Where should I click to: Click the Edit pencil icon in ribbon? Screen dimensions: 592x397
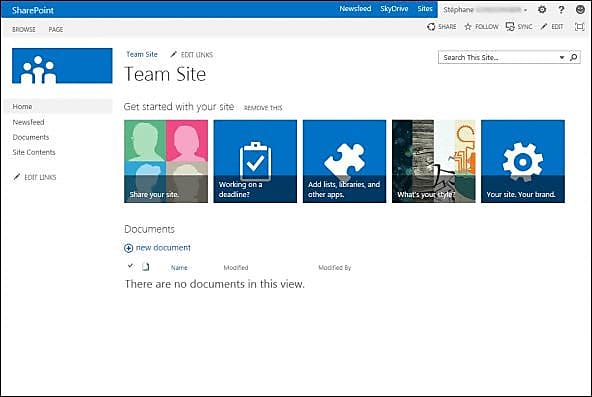pos(544,26)
